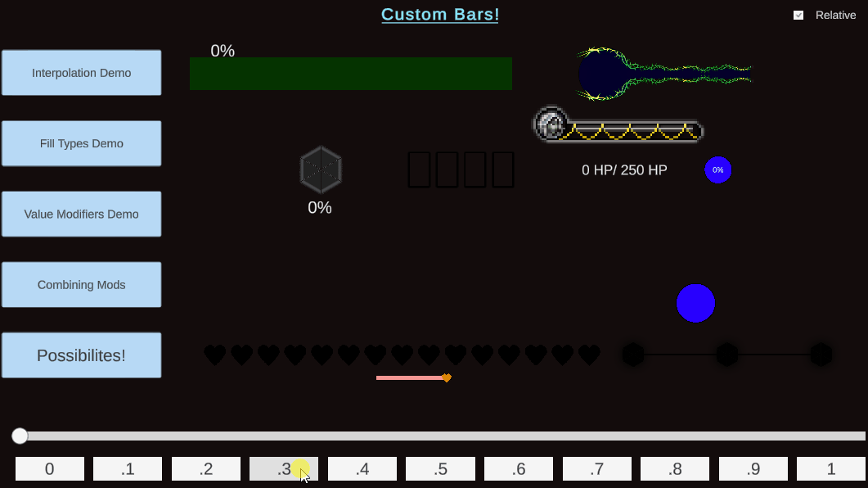This screenshot has height=488, width=868.
Task: Click the main slider handle
Action: point(20,436)
